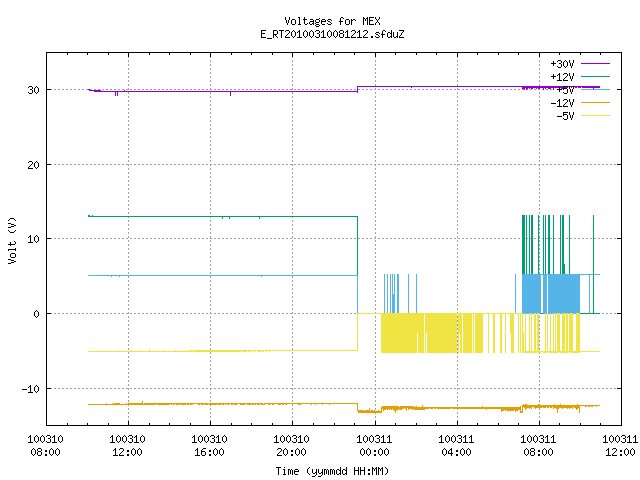Click the 'Time (yymmdd HH:MM)' x-axis title

(x=332, y=471)
